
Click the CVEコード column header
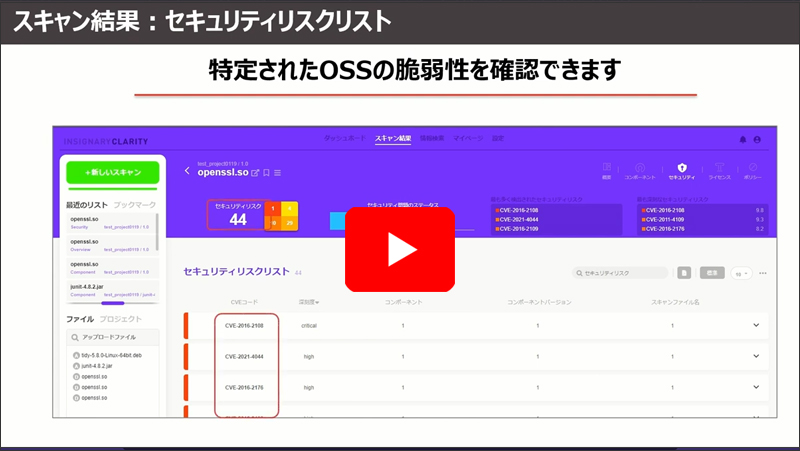tap(244, 302)
